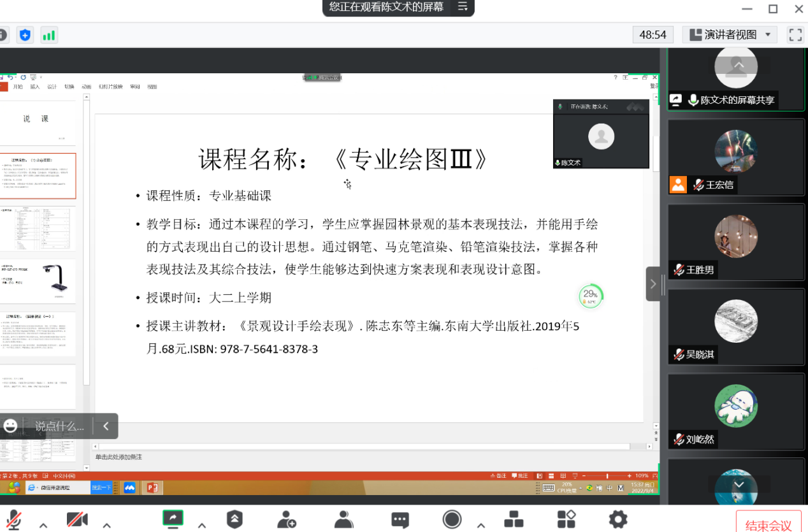The image size is (808, 532).
Task: Click the green share screen icon
Action: [173, 519]
